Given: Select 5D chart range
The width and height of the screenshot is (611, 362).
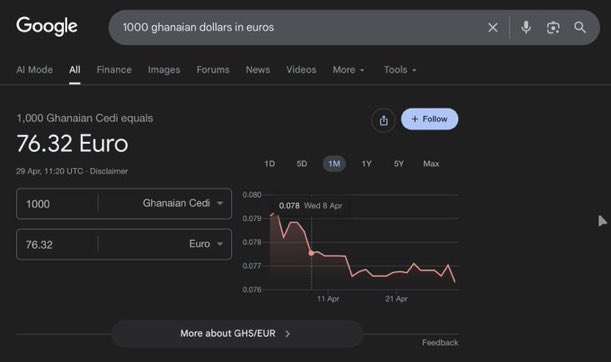Looking at the screenshot, I should (x=302, y=164).
